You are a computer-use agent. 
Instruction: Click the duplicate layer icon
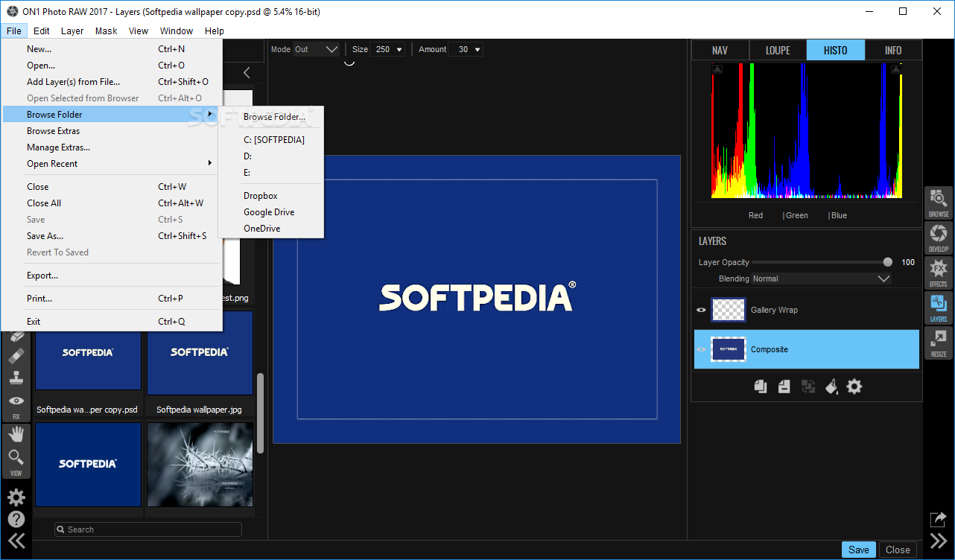(x=761, y=386)
